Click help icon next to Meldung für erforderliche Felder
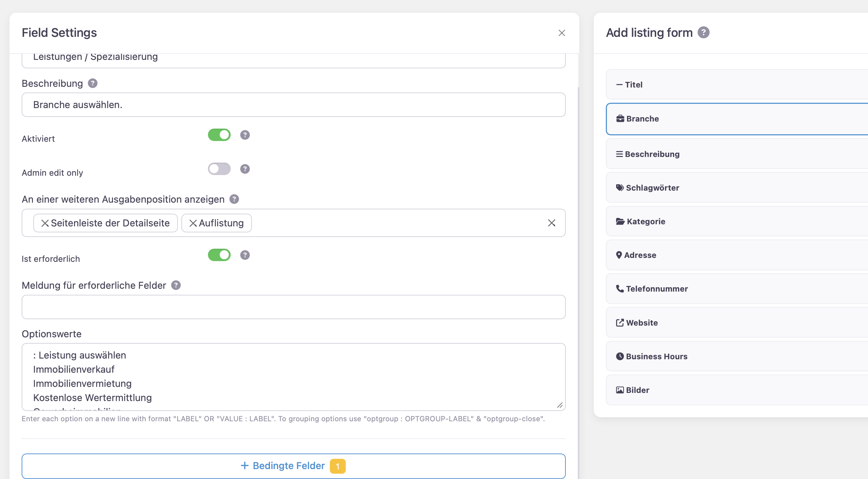The image size is (868, 479). [x=176, y=285]
